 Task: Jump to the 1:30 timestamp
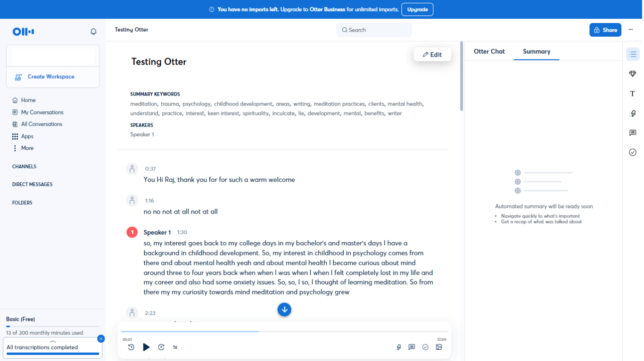[182, 232]
